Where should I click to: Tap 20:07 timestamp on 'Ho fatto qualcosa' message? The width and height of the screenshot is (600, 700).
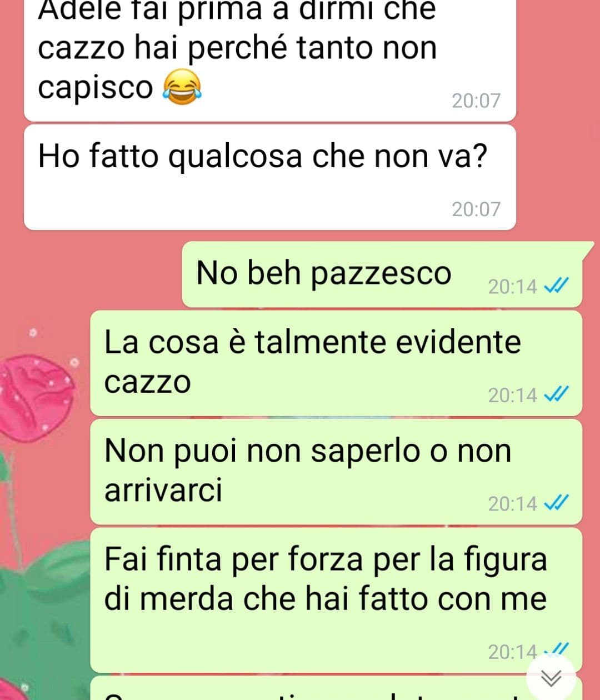click(476, 209)
